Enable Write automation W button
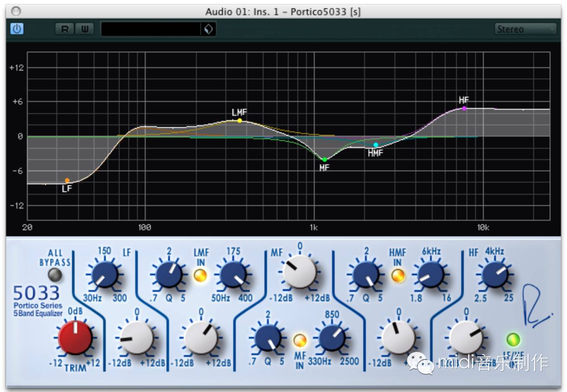This screenshot has height=392, width=567. (x=85, y=29)
